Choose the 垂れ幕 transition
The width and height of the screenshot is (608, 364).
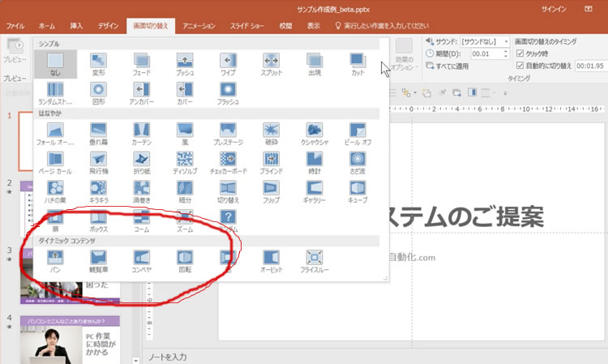(98, 134)
